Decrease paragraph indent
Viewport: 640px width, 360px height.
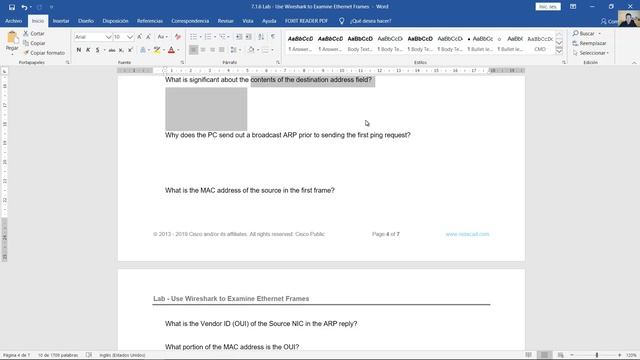[239, 37]
